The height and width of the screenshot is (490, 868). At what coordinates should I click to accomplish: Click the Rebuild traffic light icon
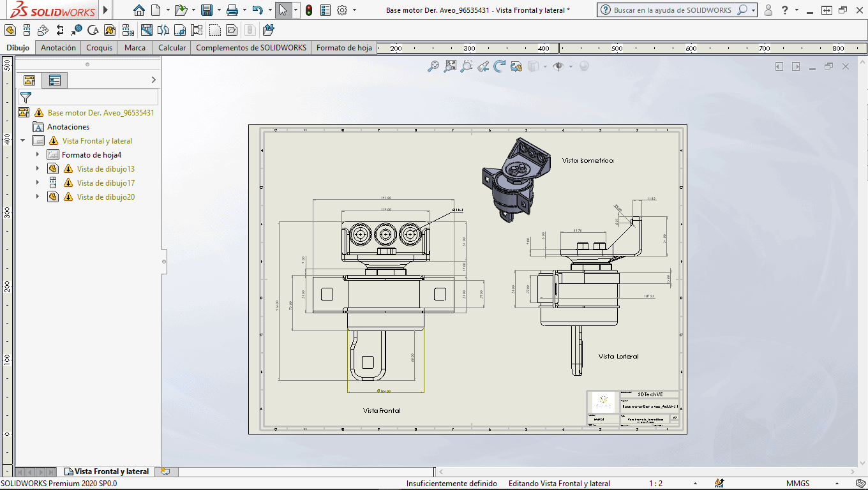click(309, 10)
